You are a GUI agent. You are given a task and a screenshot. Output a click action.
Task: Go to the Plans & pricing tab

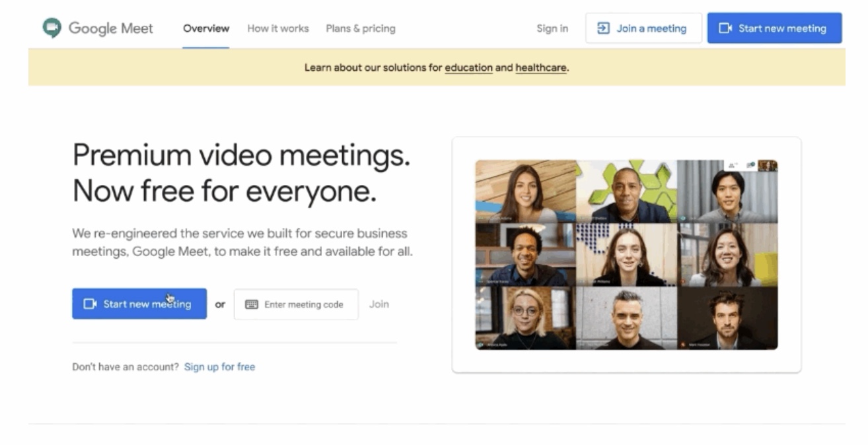361,28
